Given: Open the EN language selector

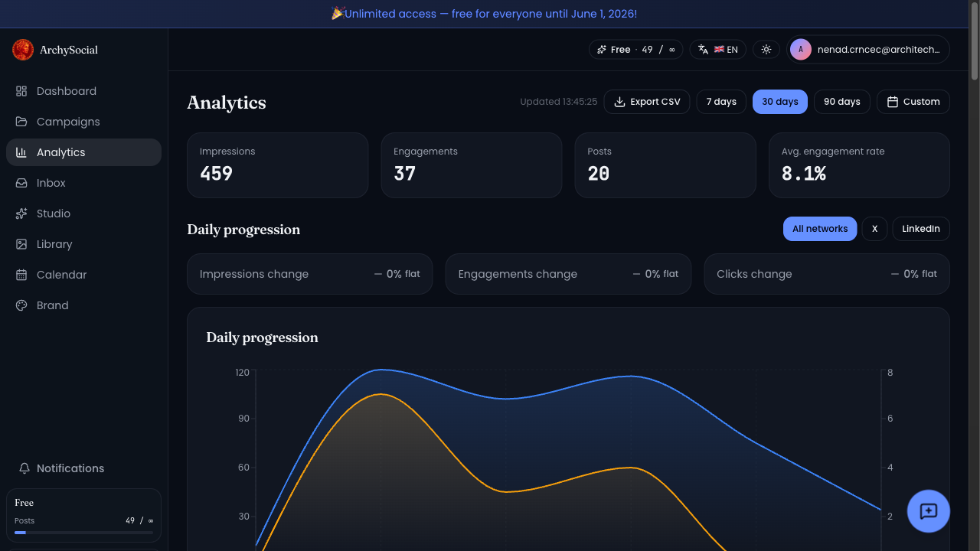Looking at the screenshot, I should 720,50.
